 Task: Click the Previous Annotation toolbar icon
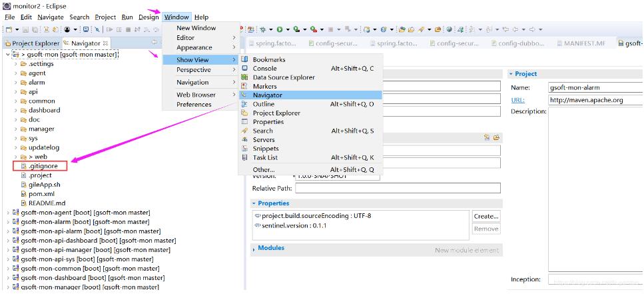click(489, 29)
